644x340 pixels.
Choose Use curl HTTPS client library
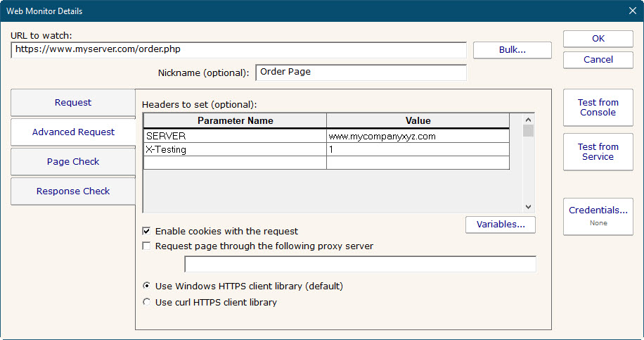pos(147,303)
